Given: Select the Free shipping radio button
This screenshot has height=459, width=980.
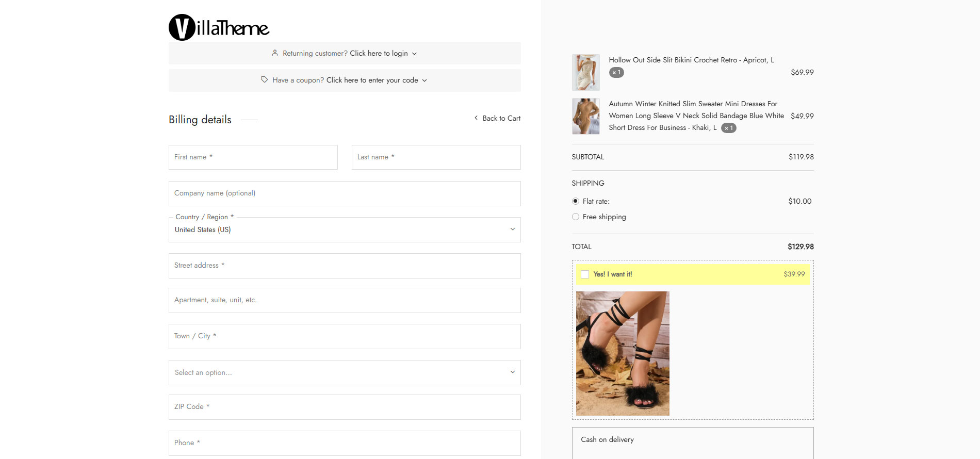Looking at the screenshot, I should 576,217.
